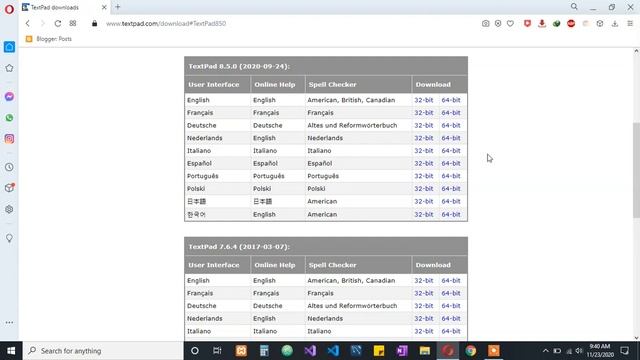Open Speed Dial start page
The height and width of the screenshot is (360, 640).
[x=73, y=24]
